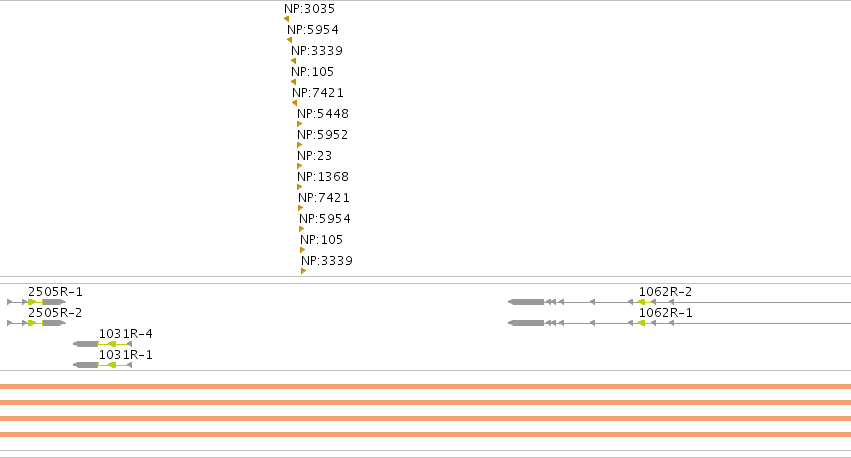Select left-pointing marker under the upper NP:3339
851x458 pixels.
tap(294, 61)
